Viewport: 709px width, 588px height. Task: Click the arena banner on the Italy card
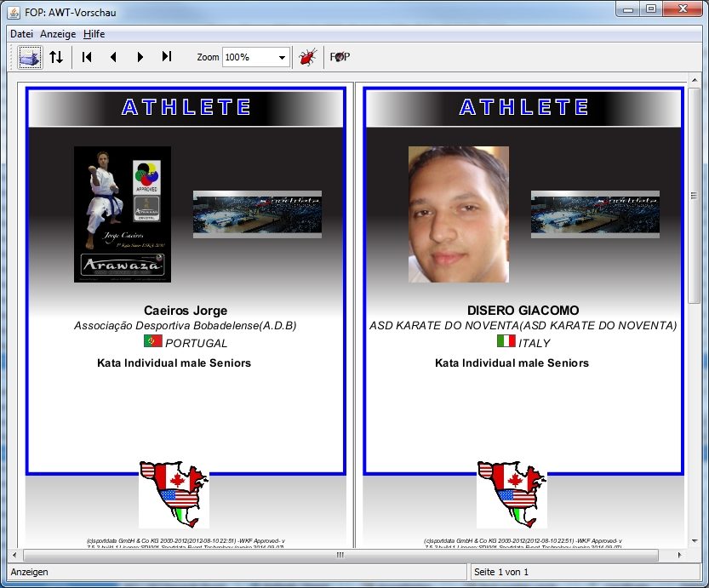(595, 214)
